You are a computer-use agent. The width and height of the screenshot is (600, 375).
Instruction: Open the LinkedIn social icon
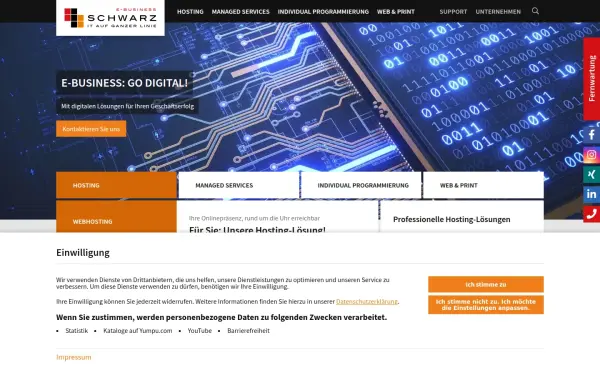pyautogui.click(x=592, y=194)
